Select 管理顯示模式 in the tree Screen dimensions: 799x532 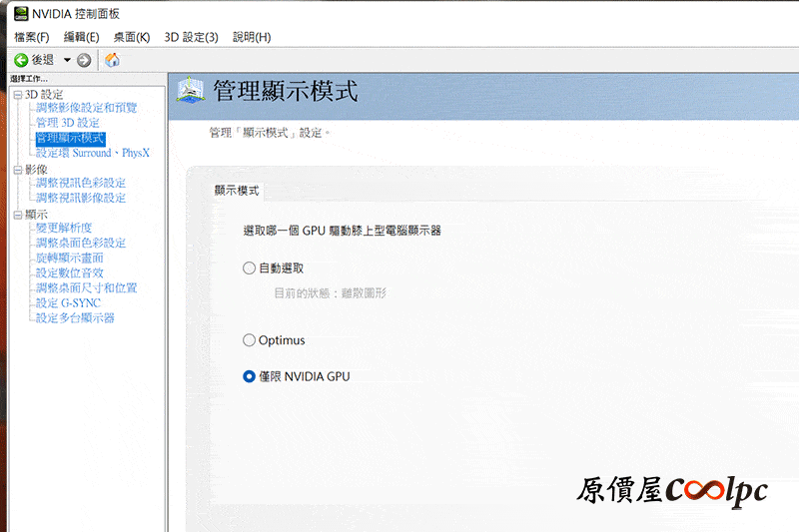click(x=70, y=138)
